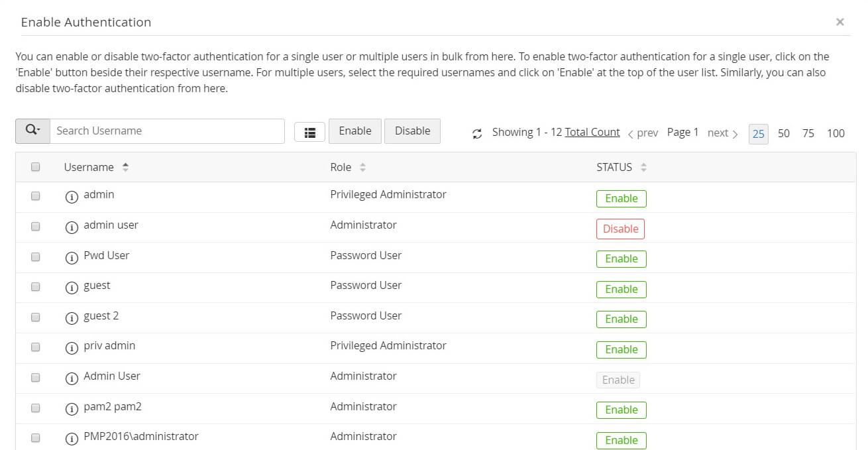Image resolution: width=868 pixels, height=450 pixels.
Task: Sort the list by Username column
Action: pyautogui.click(x=125, y=168)
